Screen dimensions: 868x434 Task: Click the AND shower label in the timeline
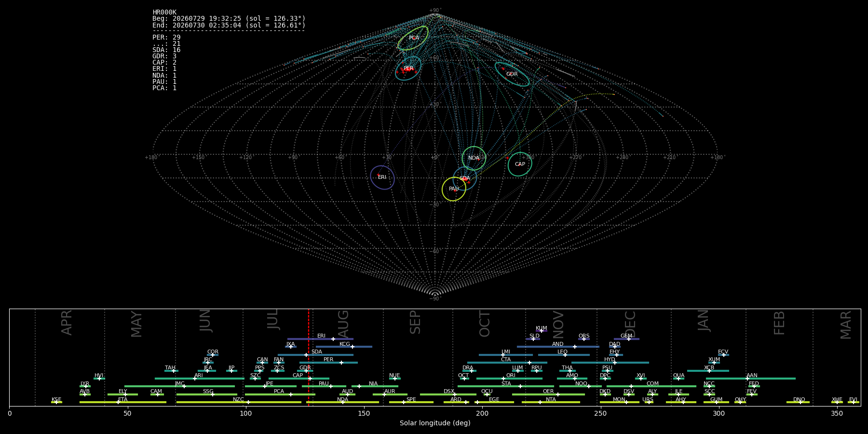coord(558,344)
